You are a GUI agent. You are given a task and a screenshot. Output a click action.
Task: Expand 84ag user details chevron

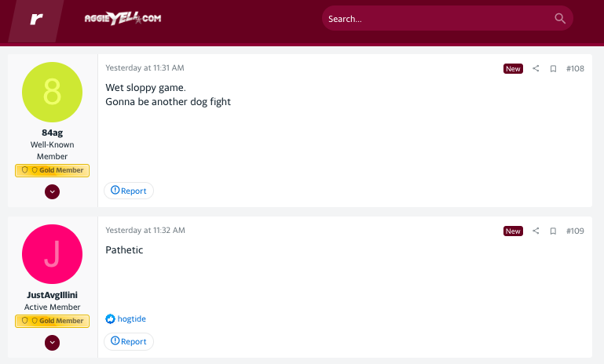52,191
